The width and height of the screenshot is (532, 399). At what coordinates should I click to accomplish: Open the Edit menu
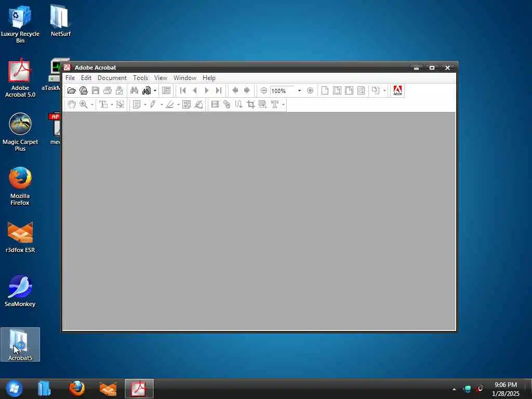click(86, 78)
